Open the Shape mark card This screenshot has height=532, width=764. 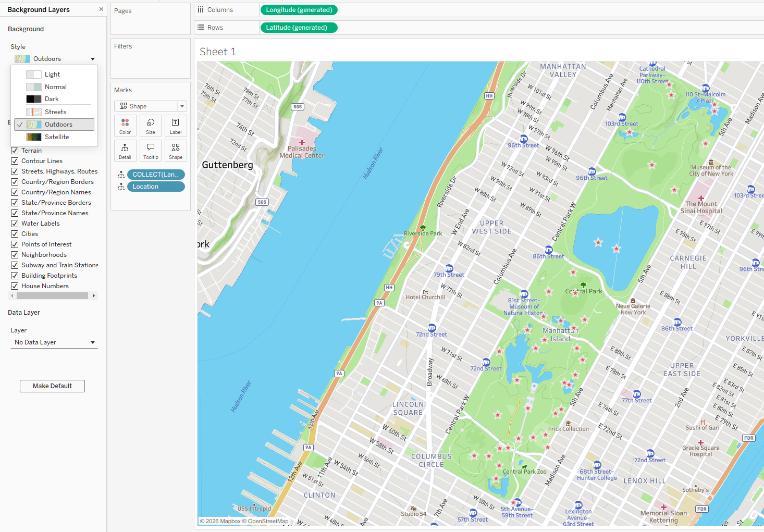click(x=176, y=151)
